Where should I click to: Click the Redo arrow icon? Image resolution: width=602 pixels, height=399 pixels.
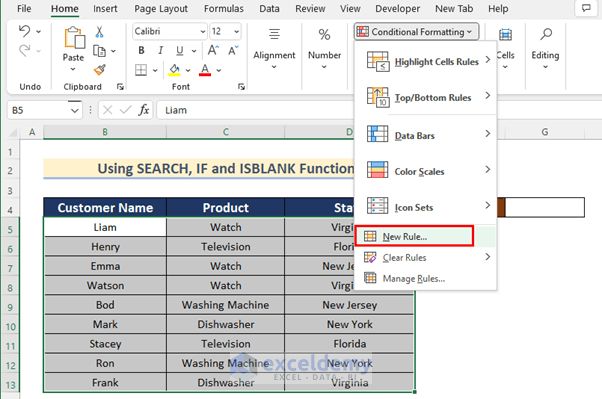[25, 50]
